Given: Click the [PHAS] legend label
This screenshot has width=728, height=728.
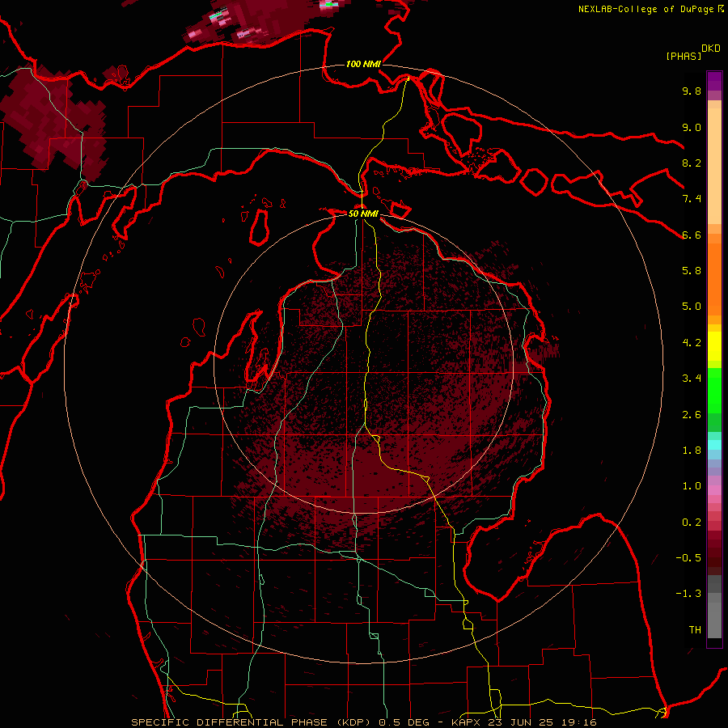Looking at the screenshot, I should (x=684, y=57).
